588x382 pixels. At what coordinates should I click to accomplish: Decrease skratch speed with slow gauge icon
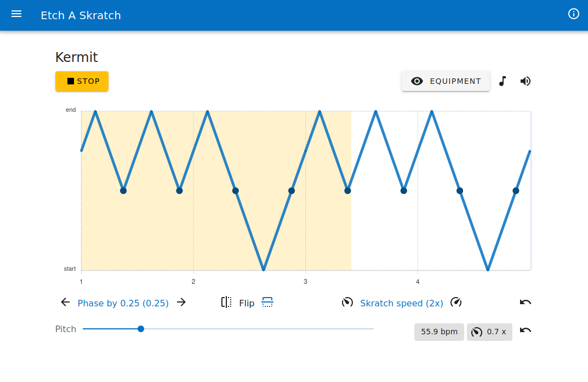pos(347,302)
